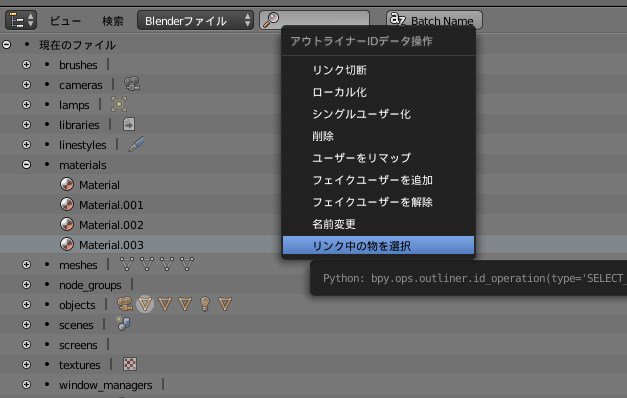Collapse the 現在のファイル tree root
The image size is (627, 398).
pyautogui.click(x=6, y=44)
